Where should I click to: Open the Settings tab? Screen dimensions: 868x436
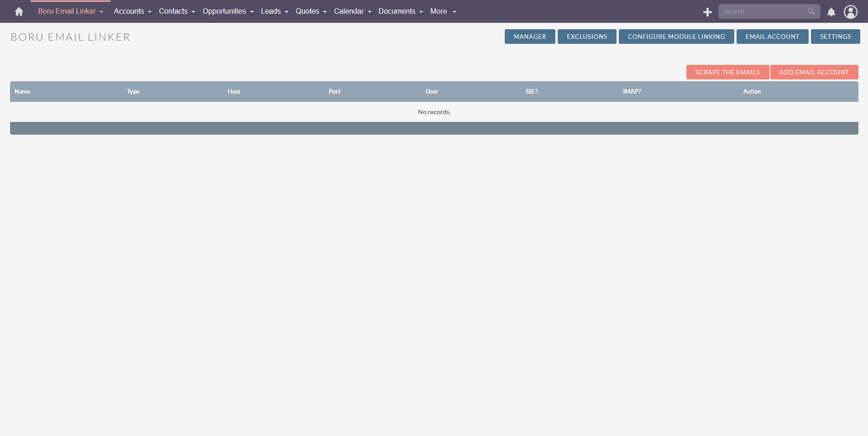point(835,37)
